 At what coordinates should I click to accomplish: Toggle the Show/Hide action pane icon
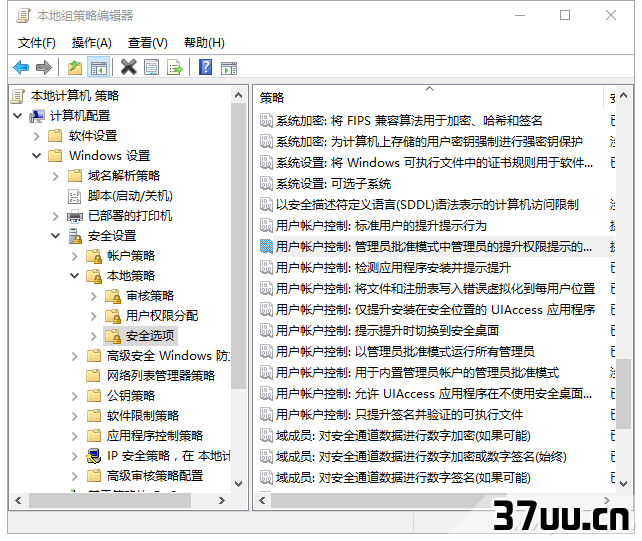click(x=229, y=68)
